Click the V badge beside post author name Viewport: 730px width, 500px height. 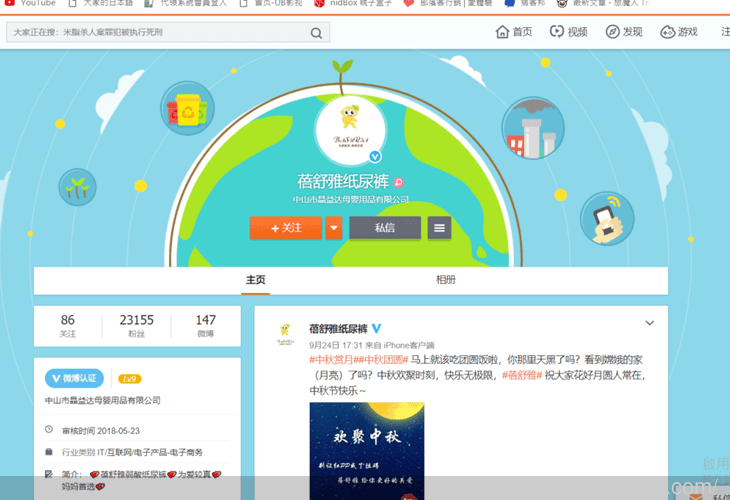[377, 329]
